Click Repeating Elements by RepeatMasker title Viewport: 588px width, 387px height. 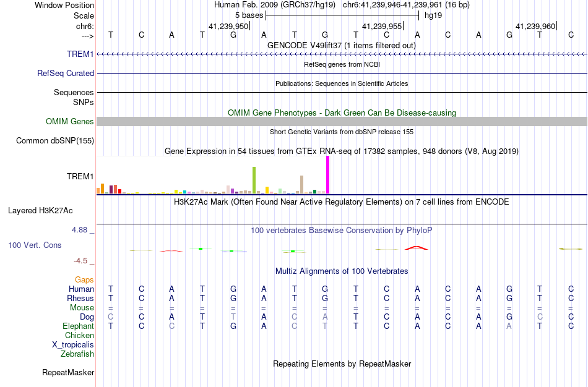click(342, 364)
